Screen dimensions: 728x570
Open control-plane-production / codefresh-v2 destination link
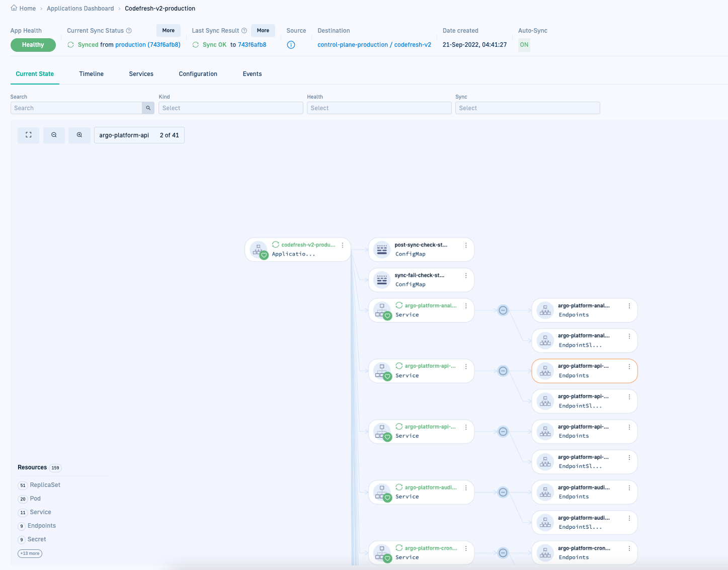point(374,45)
